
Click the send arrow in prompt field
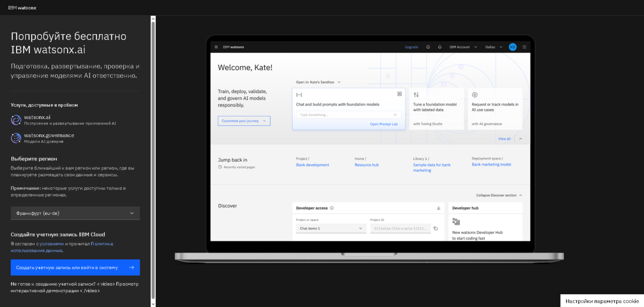pos(396,114)
